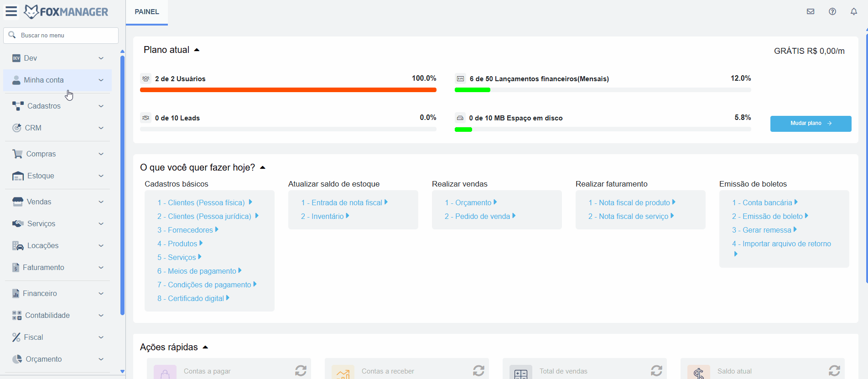Click the Usuários usage progress bar
The height and width of the screenshot is (379, 868).
288,90
